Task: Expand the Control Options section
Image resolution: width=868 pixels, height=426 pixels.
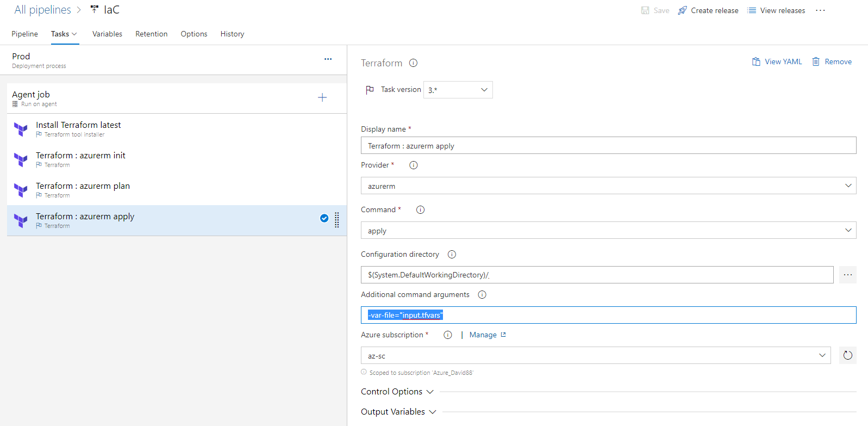Action: click(x=397, y=392)
